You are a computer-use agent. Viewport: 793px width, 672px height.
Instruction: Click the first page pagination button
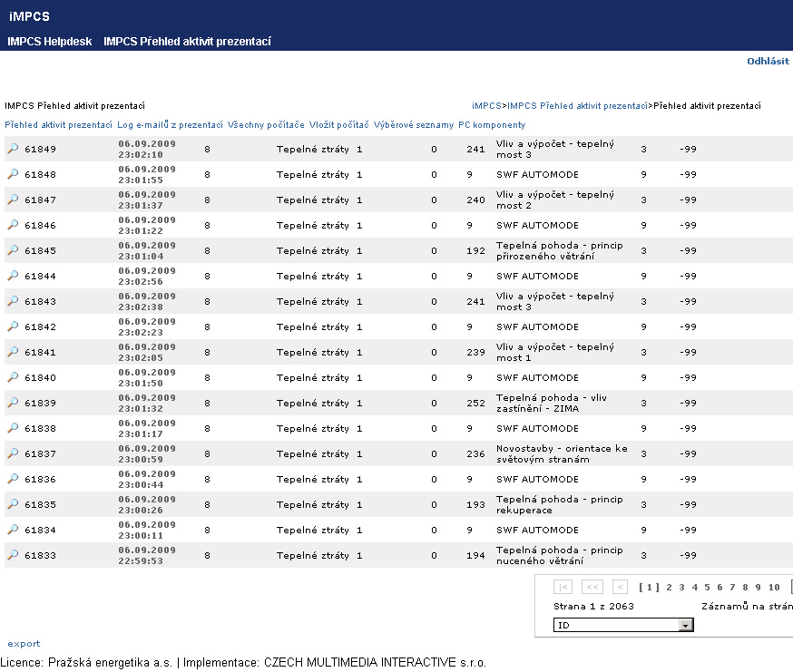coord(563,587)
